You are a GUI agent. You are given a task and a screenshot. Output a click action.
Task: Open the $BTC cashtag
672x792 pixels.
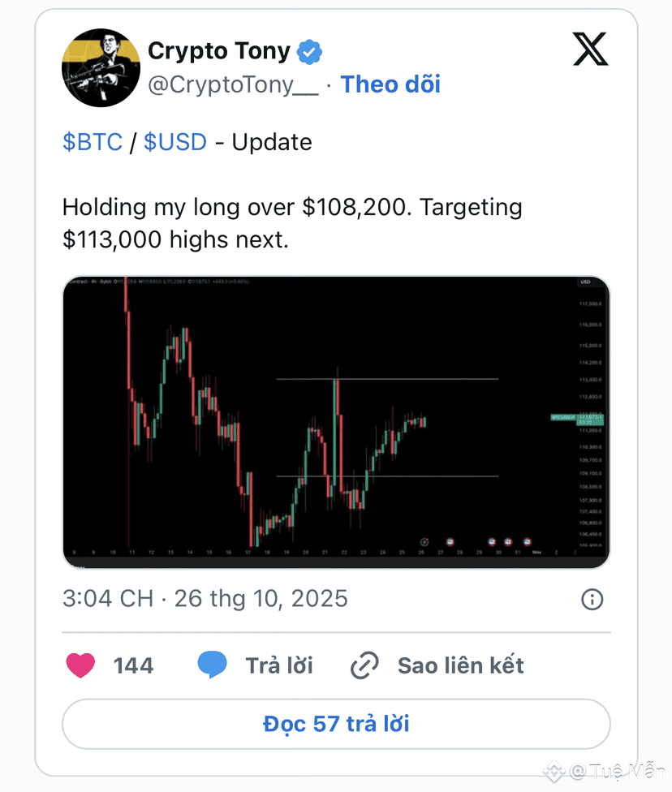tap(93, 142)
